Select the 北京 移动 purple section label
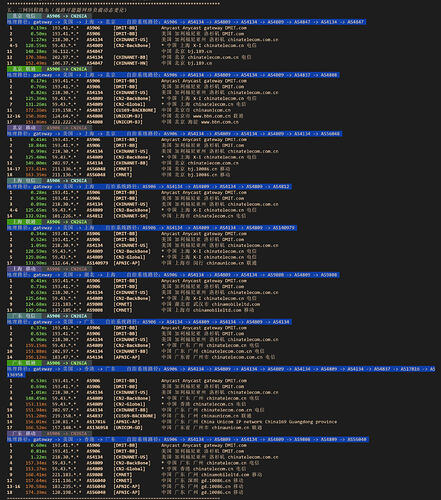The width and height of the screenshot is (441, 500). coord(24,128)
